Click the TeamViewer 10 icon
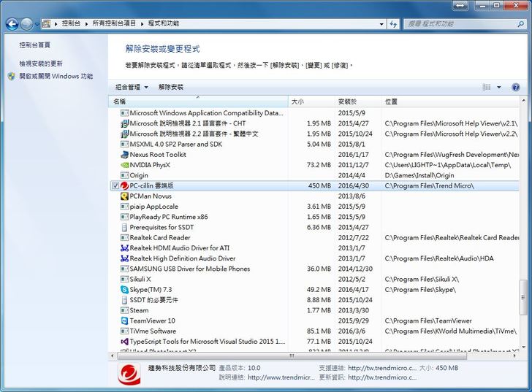 (124, 321)
